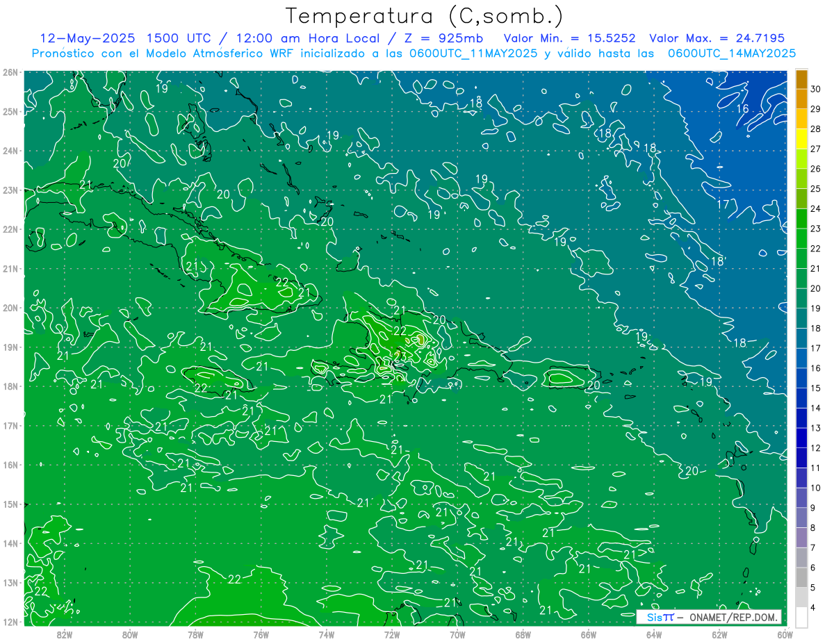Click the 68W longitude axis label
The image size is (834, 644).
(523, 634)
